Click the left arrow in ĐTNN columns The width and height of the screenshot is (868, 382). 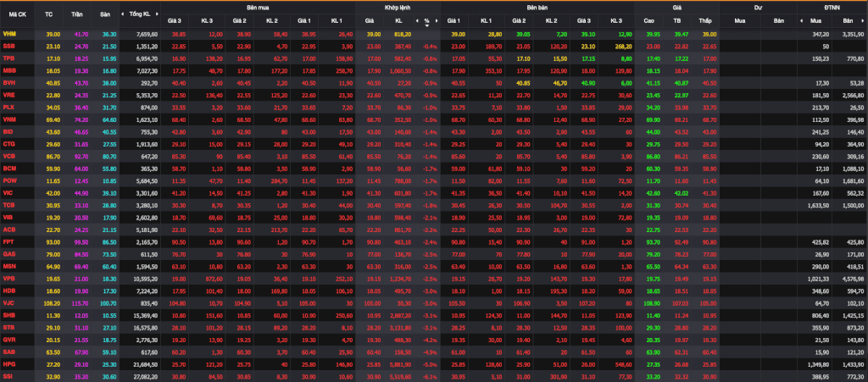802,21
